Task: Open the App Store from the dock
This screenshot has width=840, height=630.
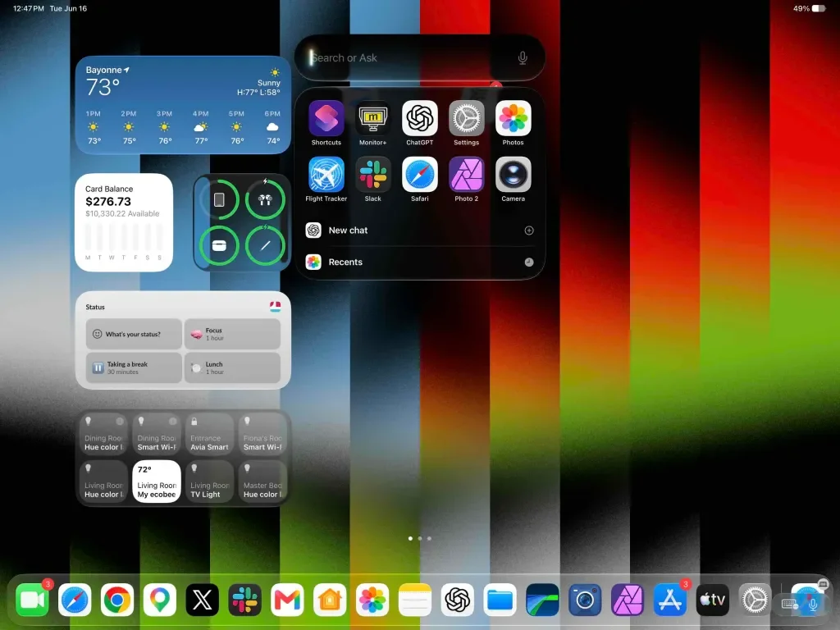Action: click(x=670, y=600)
